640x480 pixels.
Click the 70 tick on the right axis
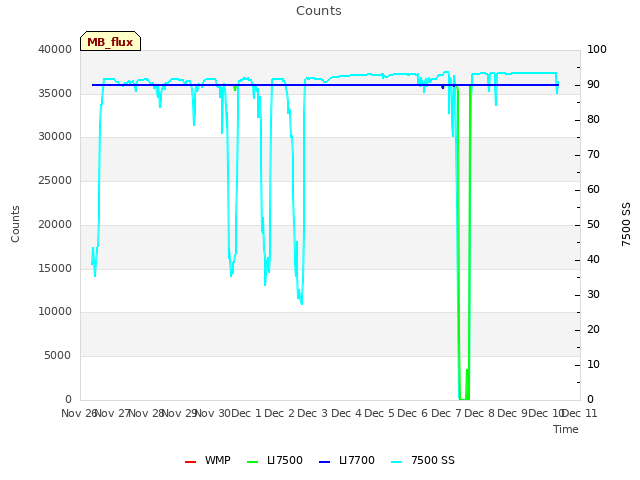(x=593, y=154)
